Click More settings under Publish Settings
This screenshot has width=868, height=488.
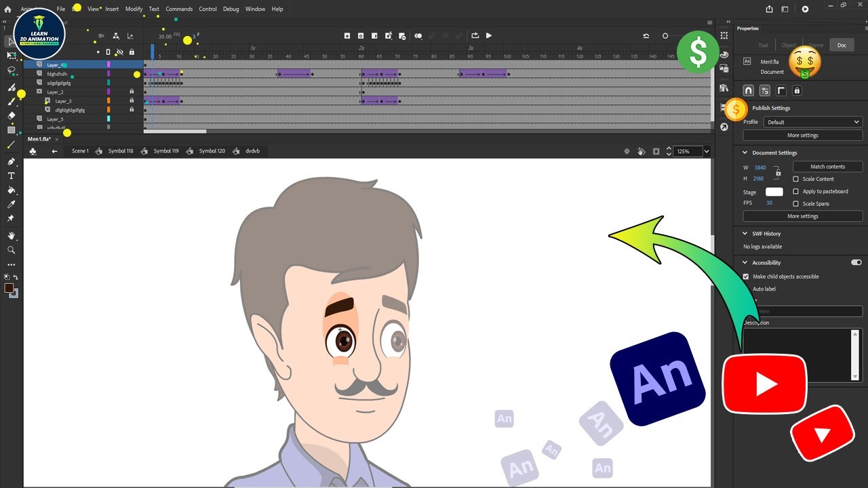point(803,136)
